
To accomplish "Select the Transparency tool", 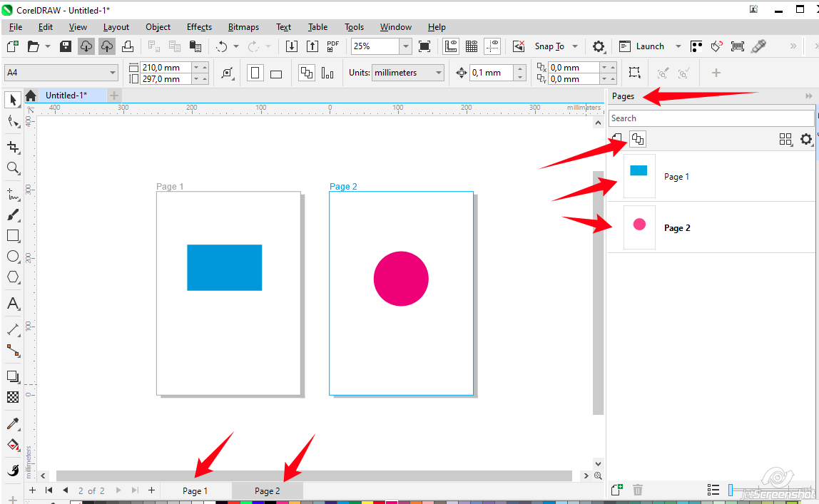I will [13, 397].
